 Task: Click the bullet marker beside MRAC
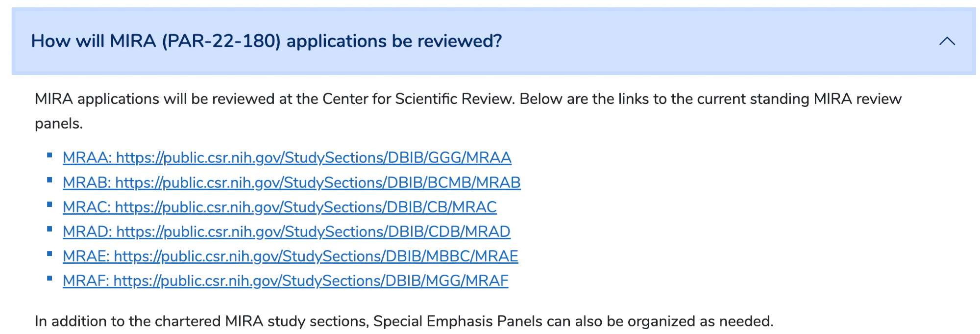[x=49, y=205]
